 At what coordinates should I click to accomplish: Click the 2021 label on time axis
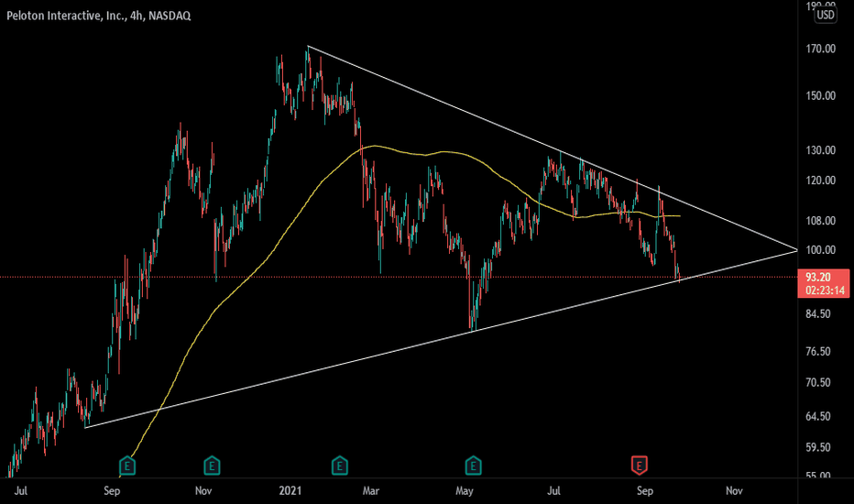[x=290, y=491]
